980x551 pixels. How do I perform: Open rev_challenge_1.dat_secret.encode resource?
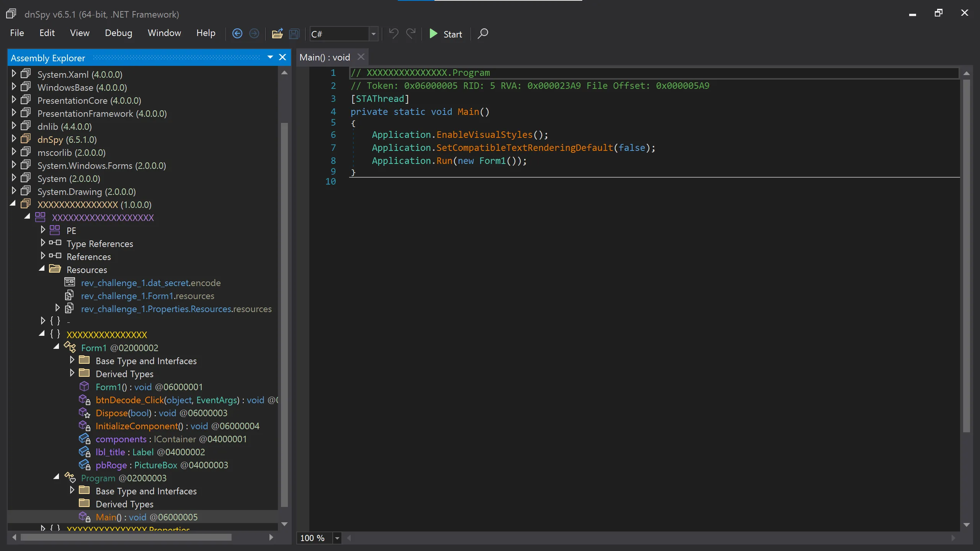pos(150,283)
